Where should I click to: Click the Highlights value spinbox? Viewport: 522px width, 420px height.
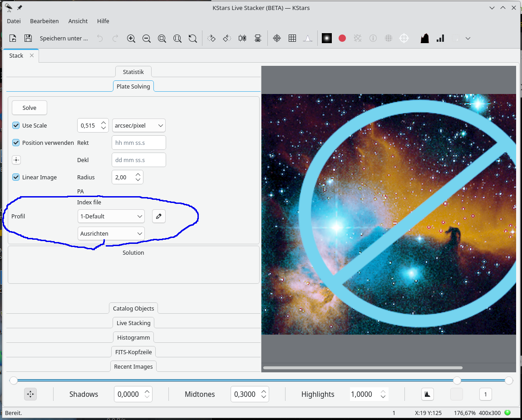point(369,394)
